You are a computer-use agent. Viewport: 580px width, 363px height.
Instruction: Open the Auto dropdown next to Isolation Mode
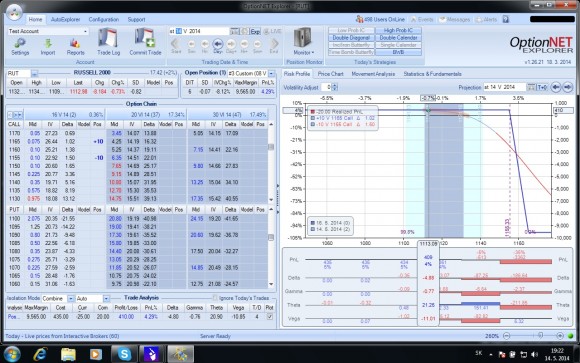click(x=106, y=298)
